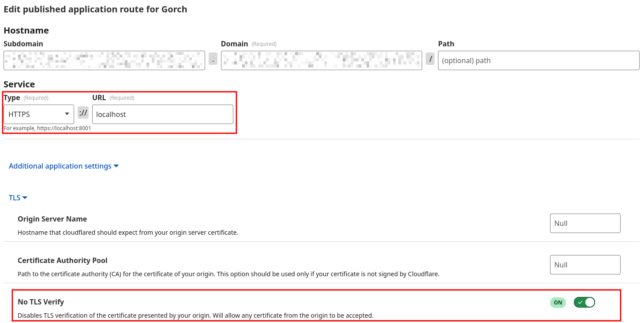The height and width of the screenshot is (323, 644).
Task: Click the Hostname section heading
Action: click(26, 30)
